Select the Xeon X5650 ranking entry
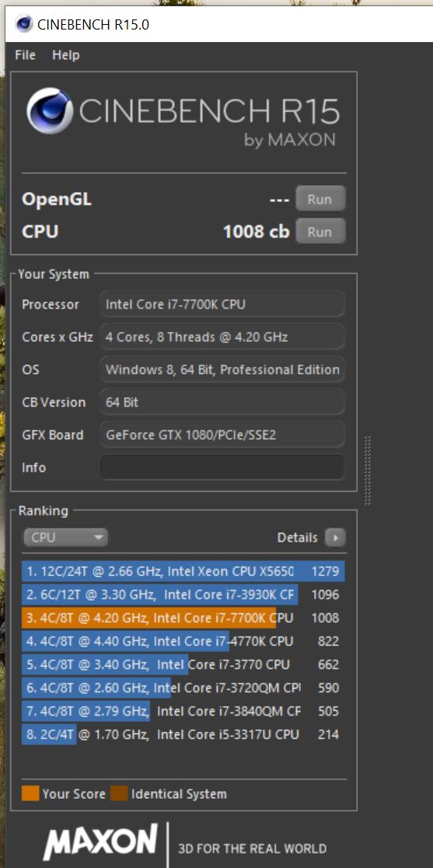 [x=183, y=571]
